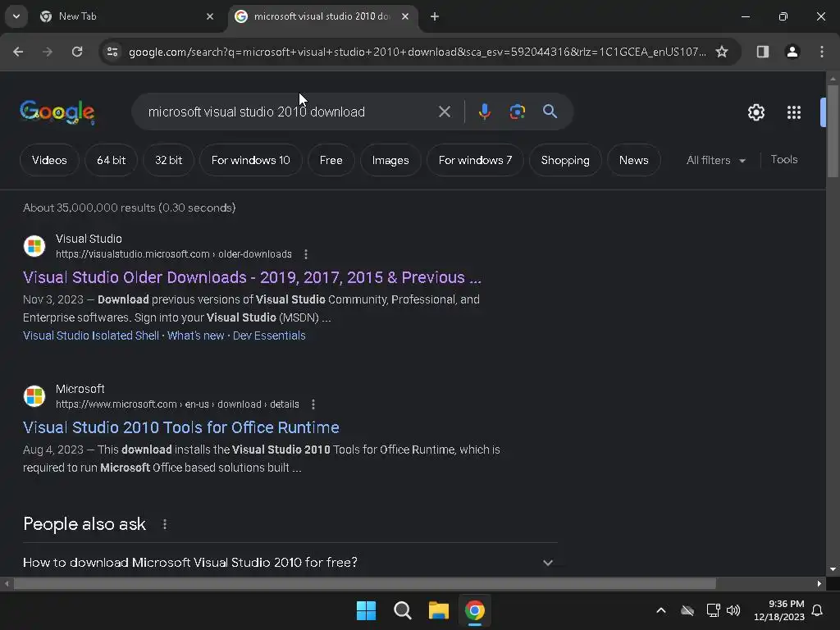Open the Dev Essentials sublink
840x630 pixels.
[269, 336]
